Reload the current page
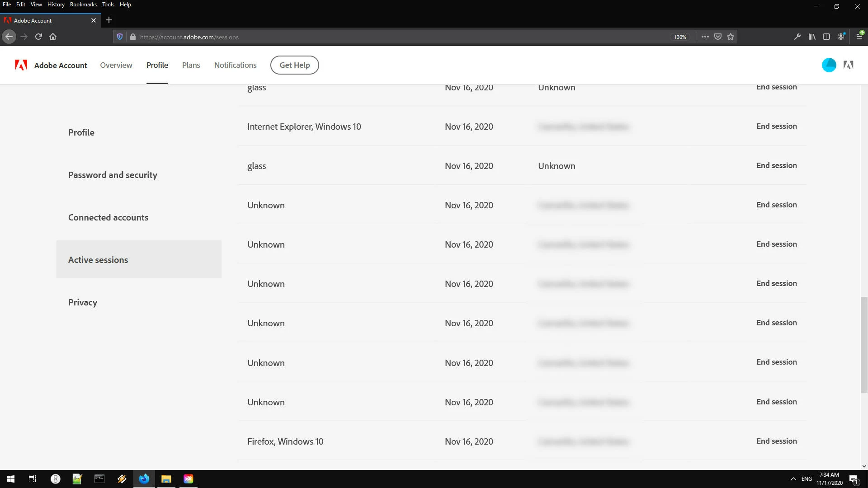868x488 pixels. click(38, 37)
